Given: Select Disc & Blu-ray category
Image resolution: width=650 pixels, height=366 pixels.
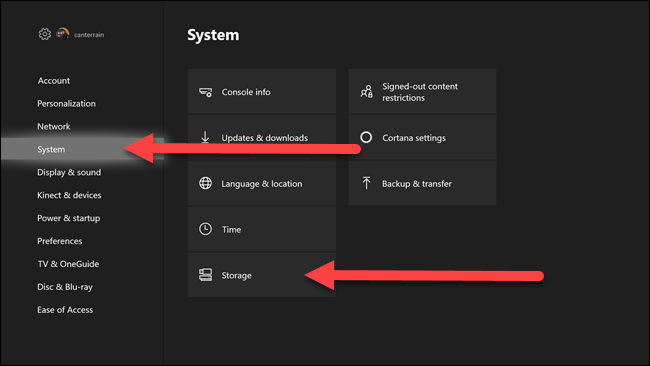Looking at the screenshot, I should pos(65,287).
